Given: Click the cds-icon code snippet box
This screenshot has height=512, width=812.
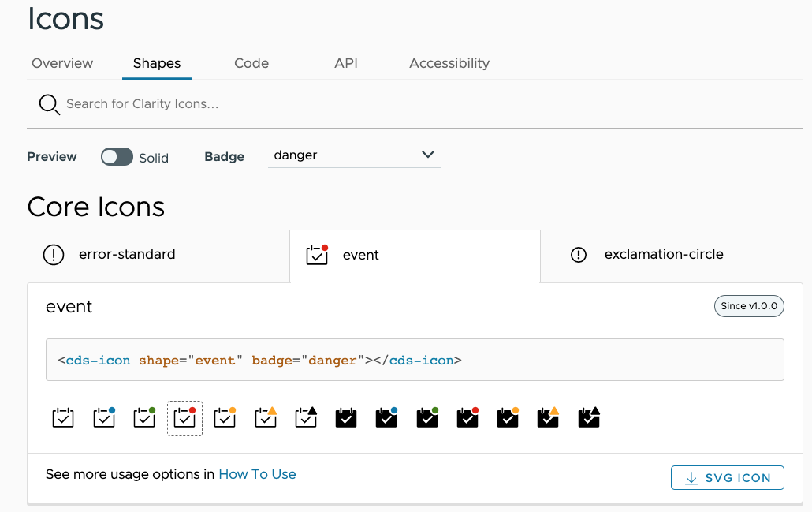Looking at the screenshot, I should 415,361.
